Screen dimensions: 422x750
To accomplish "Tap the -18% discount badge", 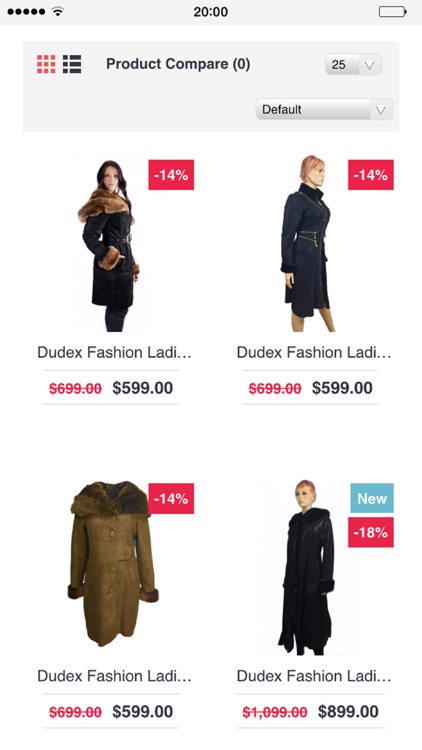I will pyautogui.click(x=370, y=532).
